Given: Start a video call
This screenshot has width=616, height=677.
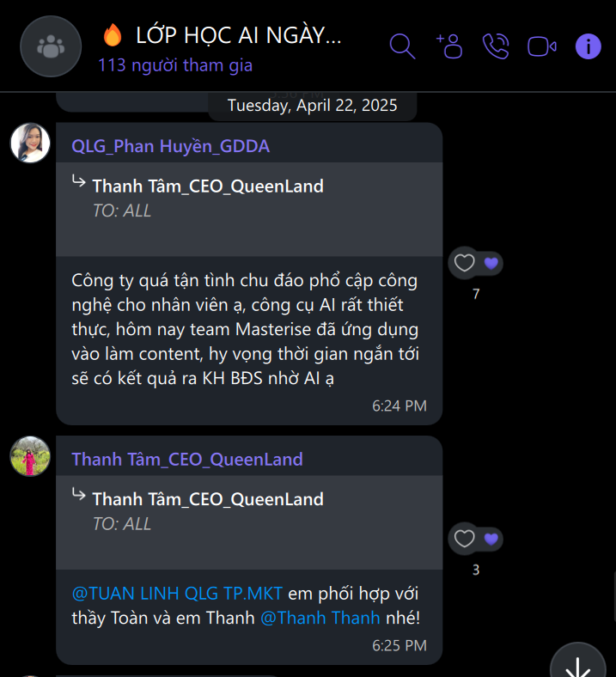Looking at the screenshot, I should (x=542, y=46).
